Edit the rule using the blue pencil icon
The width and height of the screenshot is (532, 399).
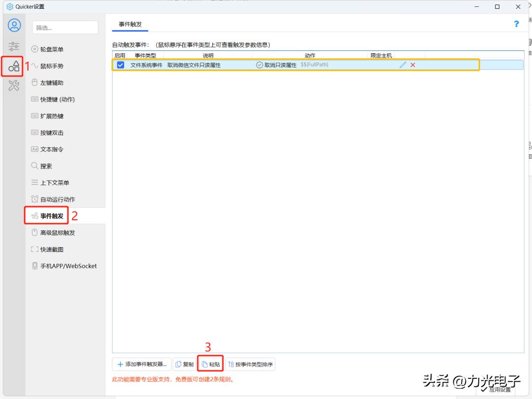[x=403, y=65]
